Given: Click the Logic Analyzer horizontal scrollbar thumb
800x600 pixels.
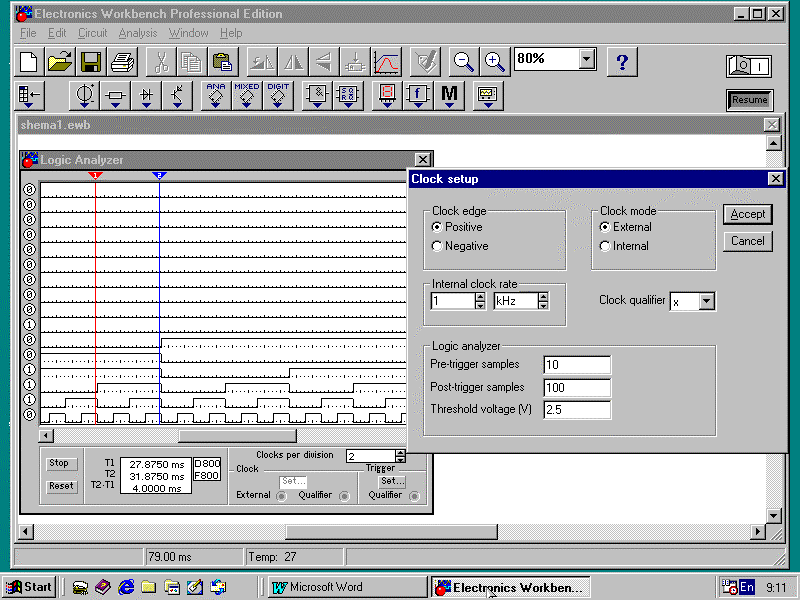Looking at the screenshot, I should 237,436.
